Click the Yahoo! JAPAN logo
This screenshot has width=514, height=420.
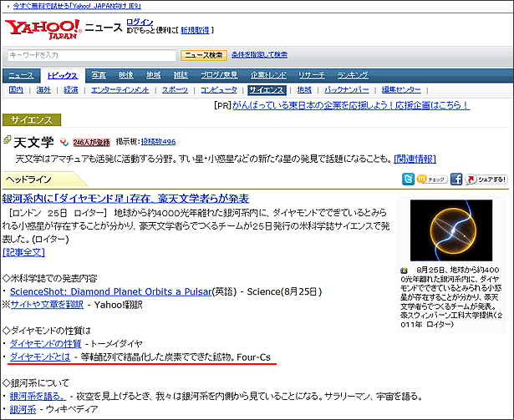click(43, 29)
